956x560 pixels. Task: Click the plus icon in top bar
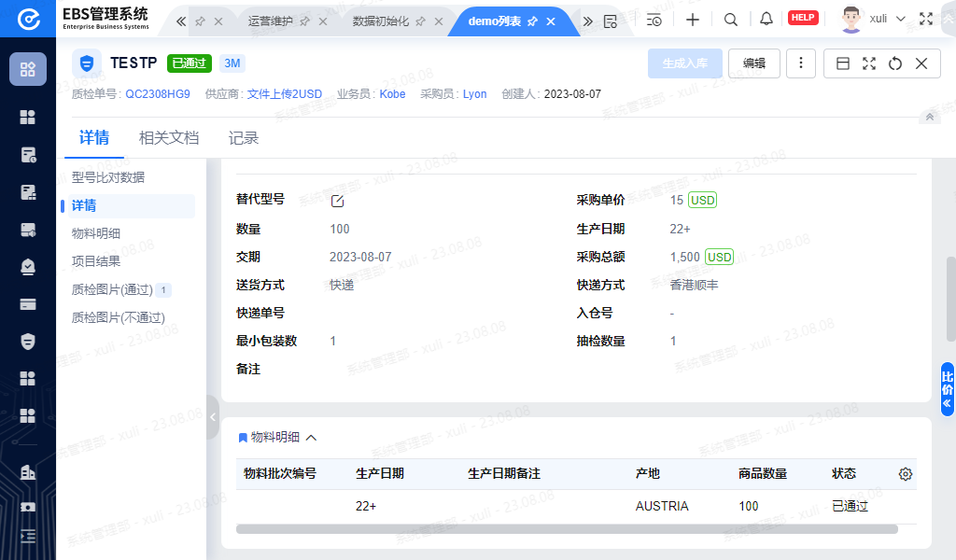pyautogui.click(x=692, y=20)
